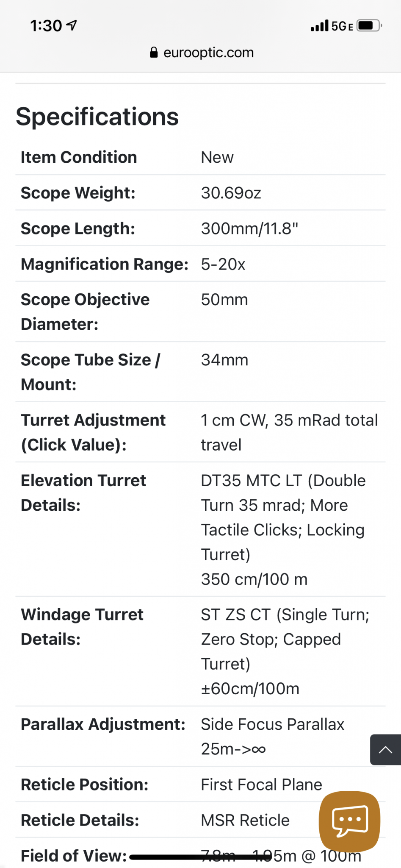The image size is (401, 868).
Task: Select the 30.69oz scope weight value
Action: 231,193
